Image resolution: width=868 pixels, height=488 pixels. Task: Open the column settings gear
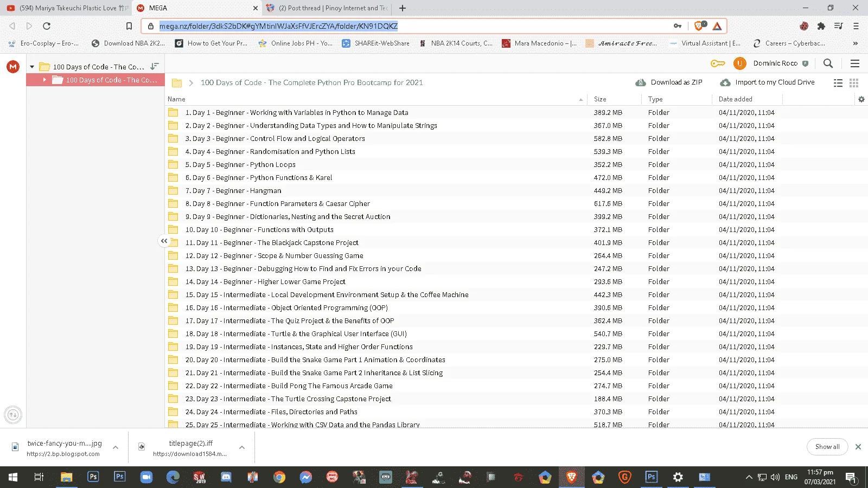pos(861,99)
